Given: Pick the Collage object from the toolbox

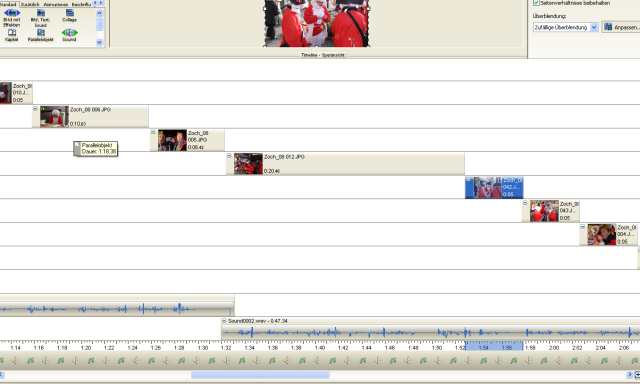Looking at the screenshot, I should pos(69,13).
